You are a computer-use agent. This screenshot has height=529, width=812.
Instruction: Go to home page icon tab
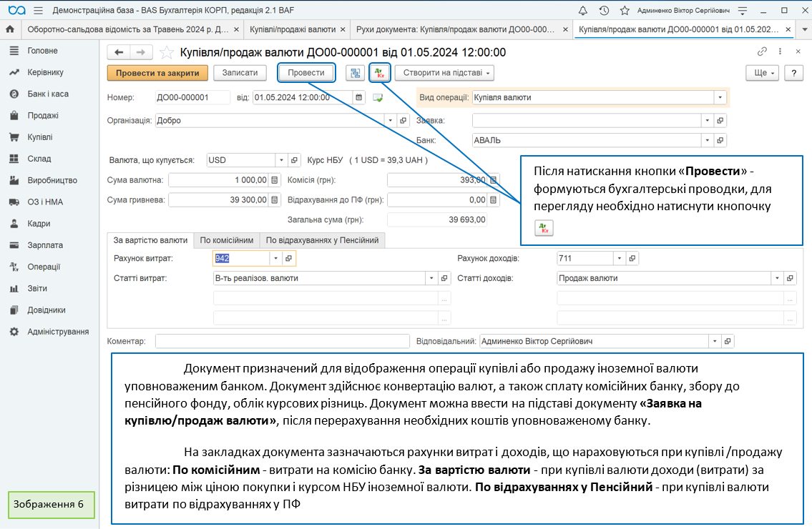10,29
